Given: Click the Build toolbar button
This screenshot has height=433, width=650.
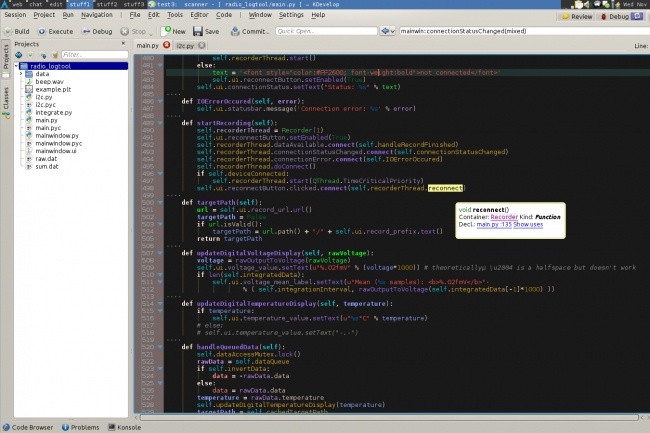Looking at the screenshot, I should click(x=17, y=31).
